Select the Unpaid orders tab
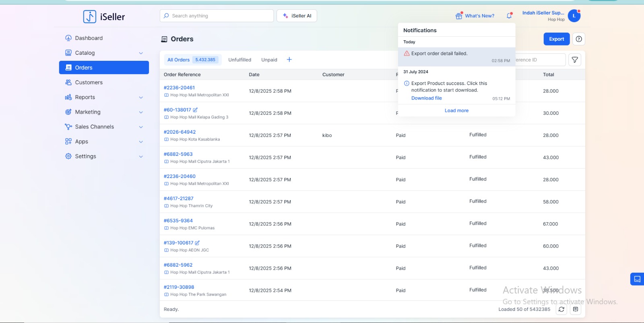The height and width of the screenshot is (323, 644). pyautogui.click(x=269, y=60)
